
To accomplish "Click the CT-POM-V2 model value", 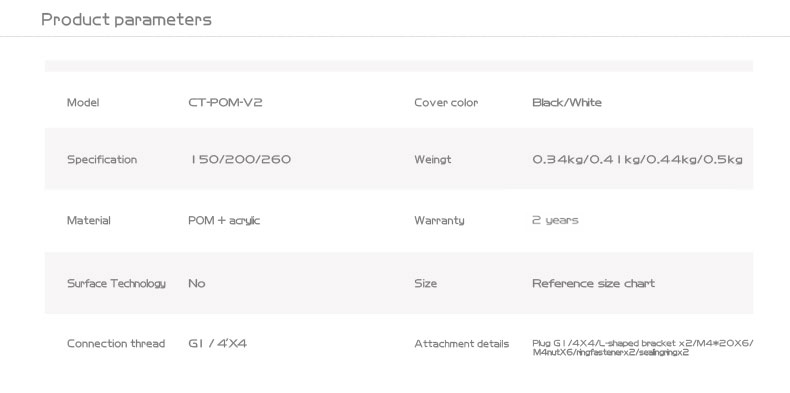I will click(x=225, y=102).
